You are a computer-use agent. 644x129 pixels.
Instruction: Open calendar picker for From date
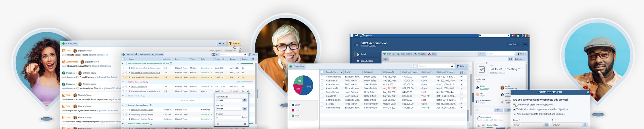pos(546,125)
